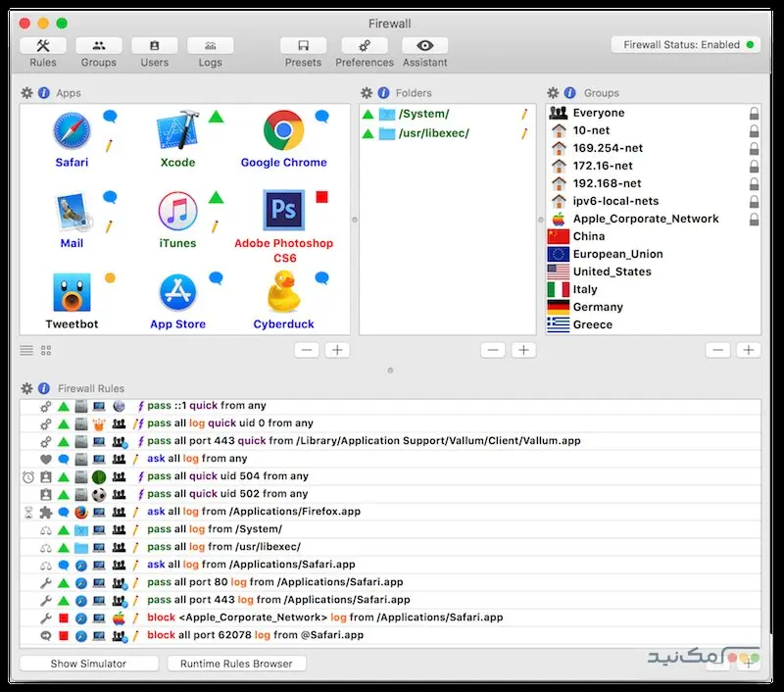Select the Adobe Photoshop CS6 app
Image resolution: width=784 pixels, height=692 pixels.
coord(283,211)
